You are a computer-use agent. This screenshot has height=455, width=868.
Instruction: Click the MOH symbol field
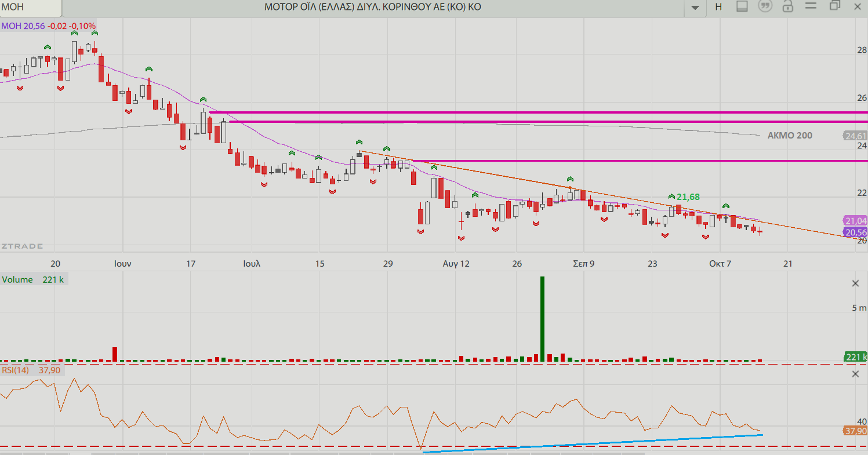tap(30, 7)
